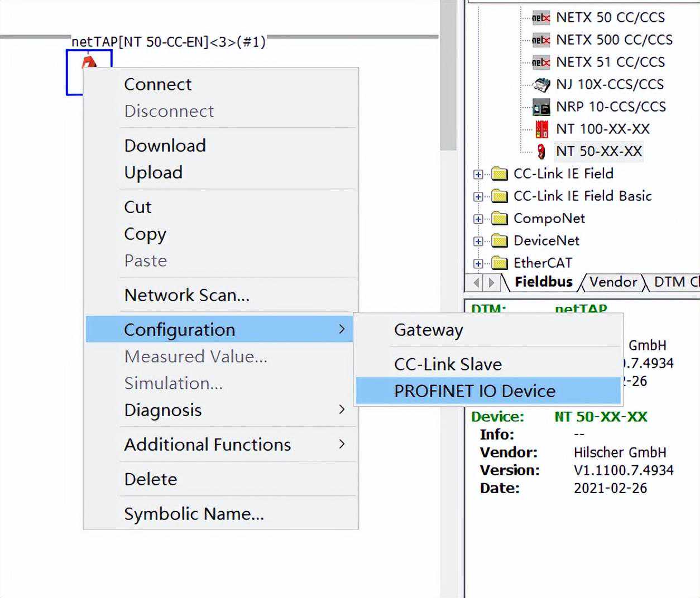Image resolution: width=700 pixels, height=598 pixels.
Task: Expand the DeviceNet tree node
Action: [x=478, y=242]
